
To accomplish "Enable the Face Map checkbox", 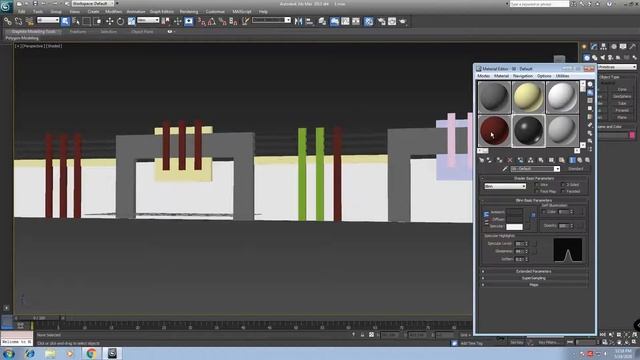I will coord(537,191).
